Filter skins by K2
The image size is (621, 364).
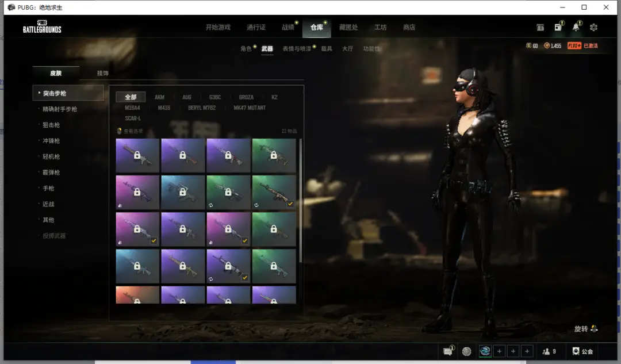point(274,97)
